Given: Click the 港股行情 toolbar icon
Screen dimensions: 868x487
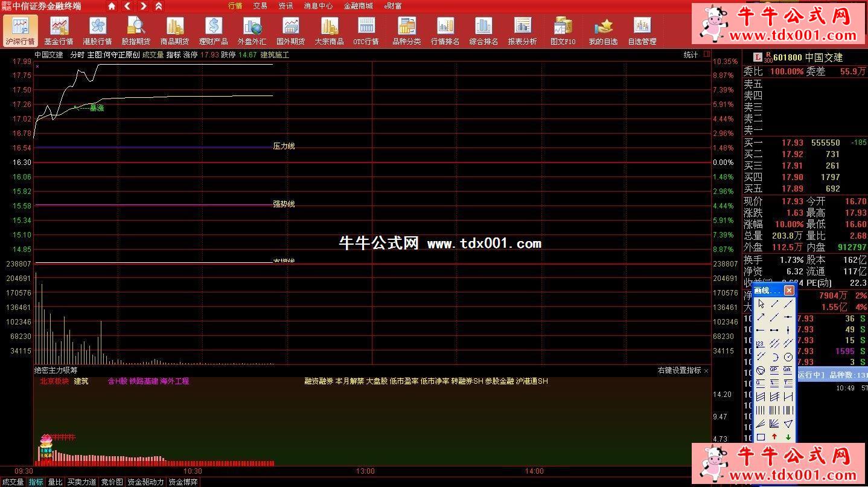Looking at the screenshot, I should [97, 30].
